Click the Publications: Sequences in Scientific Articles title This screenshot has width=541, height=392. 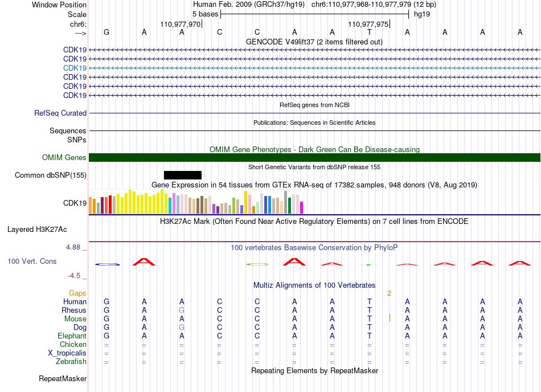(x=314, y=122)
